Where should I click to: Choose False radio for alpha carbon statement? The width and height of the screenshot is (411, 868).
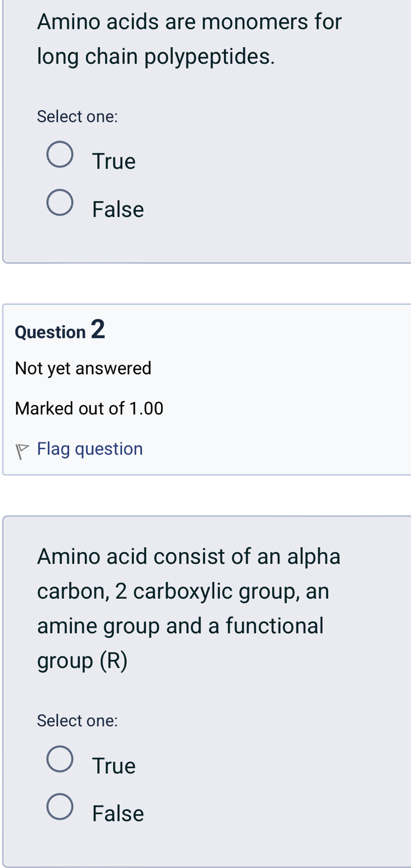pyautogui.click(x=60, y=807)
